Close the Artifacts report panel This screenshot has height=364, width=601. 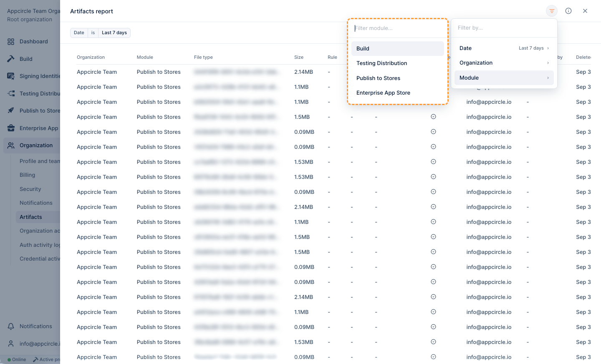(x=585, y=11)
